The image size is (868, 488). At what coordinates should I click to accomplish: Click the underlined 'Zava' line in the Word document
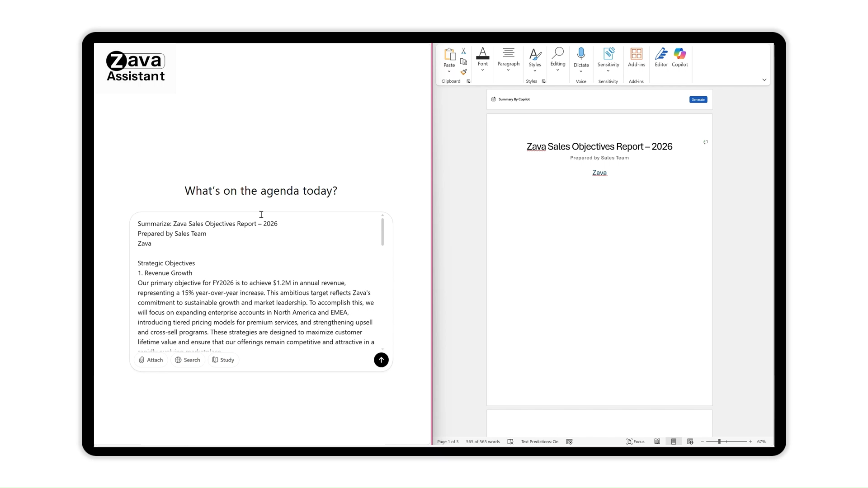[599, 173]
